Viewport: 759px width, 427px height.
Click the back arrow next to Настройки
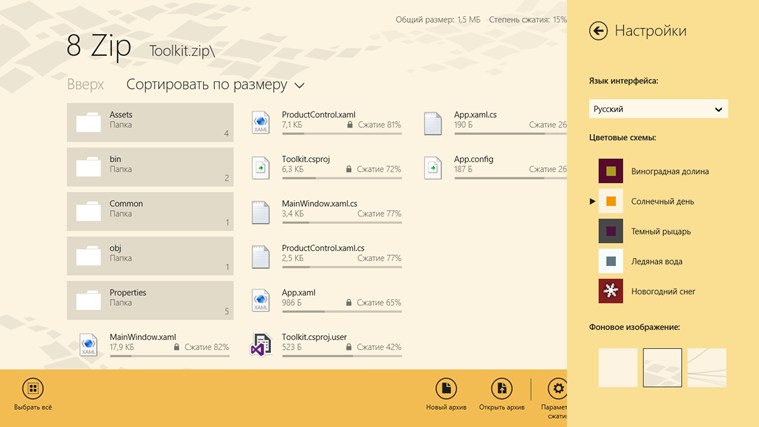[598, 31]
